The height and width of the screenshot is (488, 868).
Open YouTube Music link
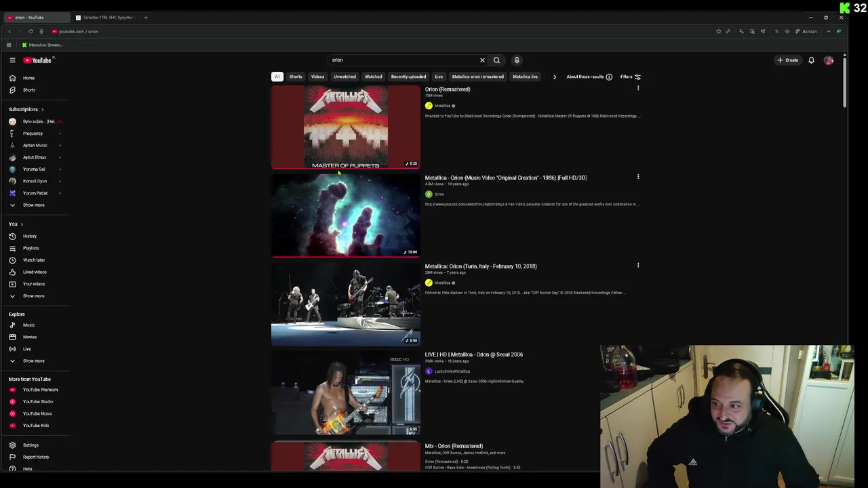click(x=35, y=413)
